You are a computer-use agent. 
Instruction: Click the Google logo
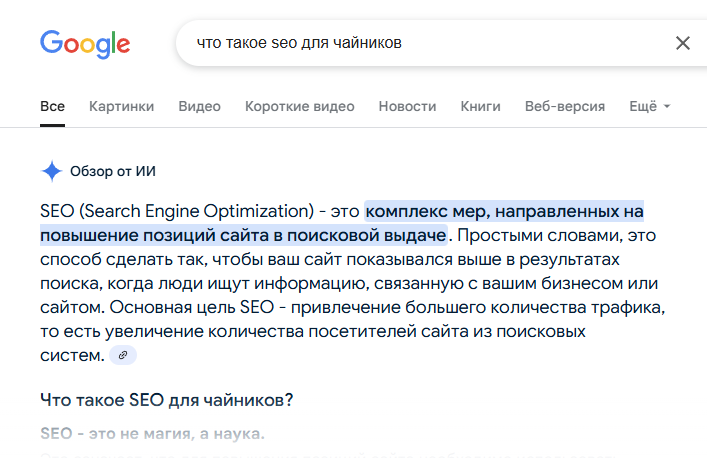pyautogui.click(x=85, y=44)
